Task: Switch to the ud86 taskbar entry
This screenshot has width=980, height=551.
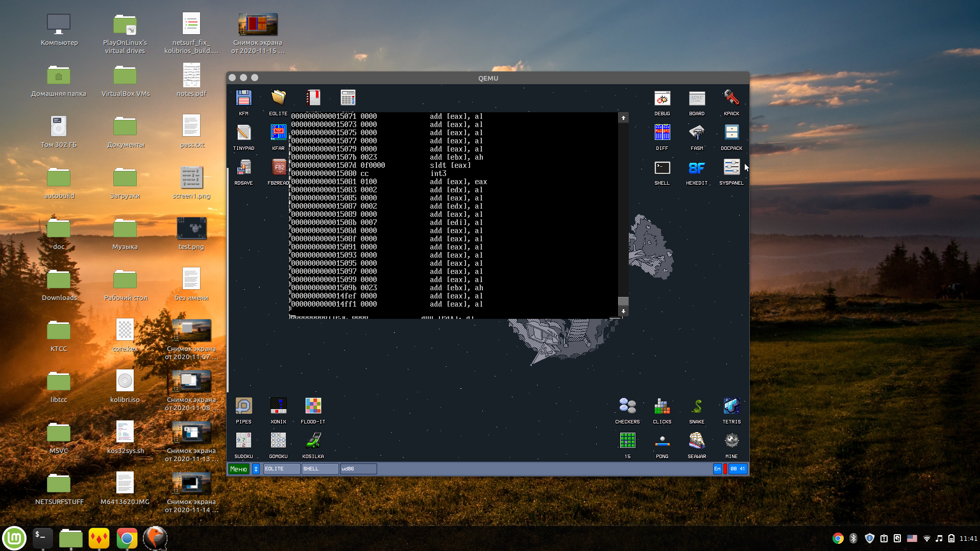Action: coord(358,469)
